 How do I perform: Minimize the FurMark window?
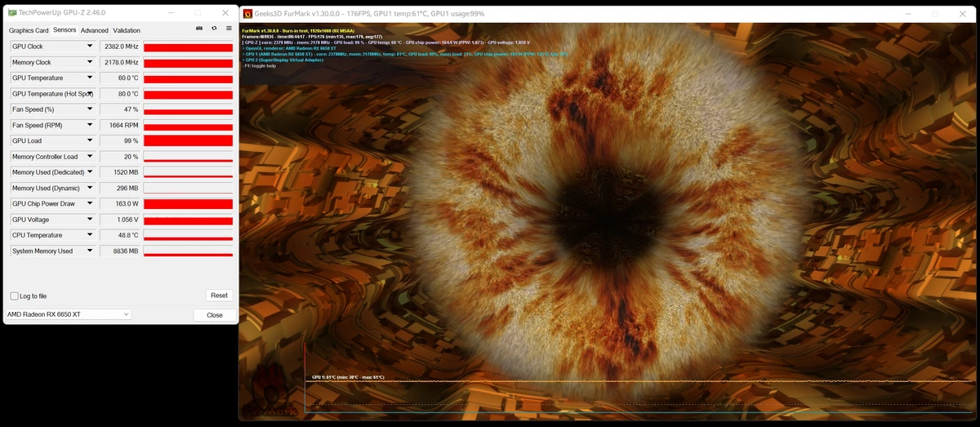tap(907, 14)
